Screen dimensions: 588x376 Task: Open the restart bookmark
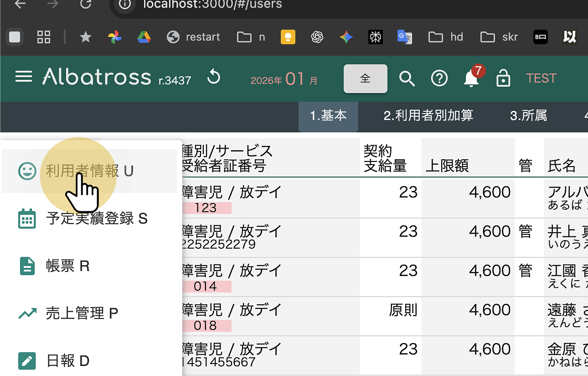[x=193, y=37]
